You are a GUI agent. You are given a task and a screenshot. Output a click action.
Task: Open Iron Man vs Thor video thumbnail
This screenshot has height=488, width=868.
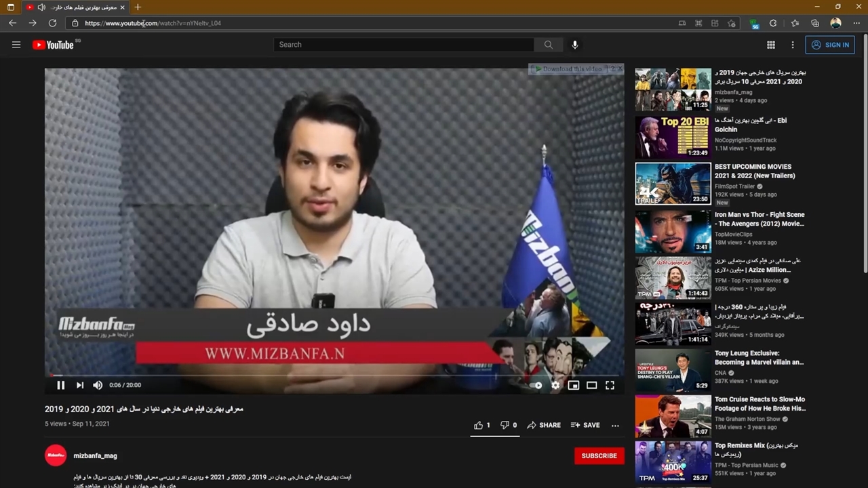tap(673, 231)
